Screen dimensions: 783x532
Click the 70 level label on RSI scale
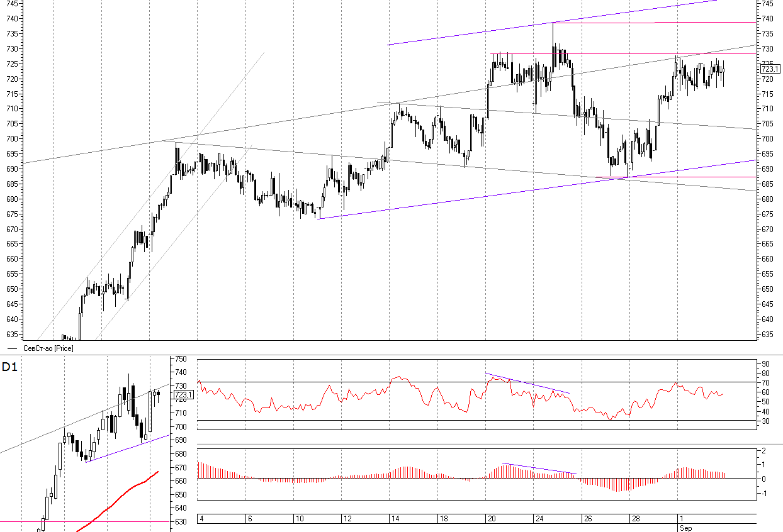pos(765,382)
